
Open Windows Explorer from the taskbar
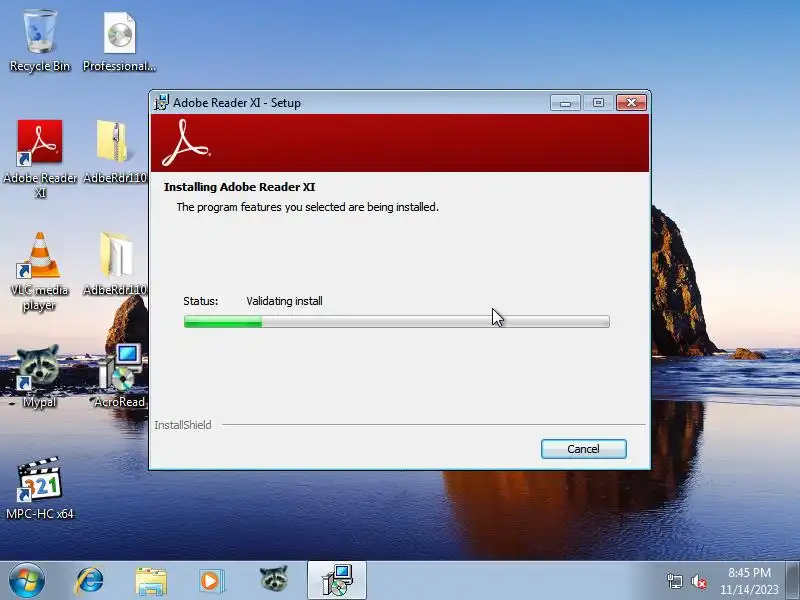click(x=151, y=581)
